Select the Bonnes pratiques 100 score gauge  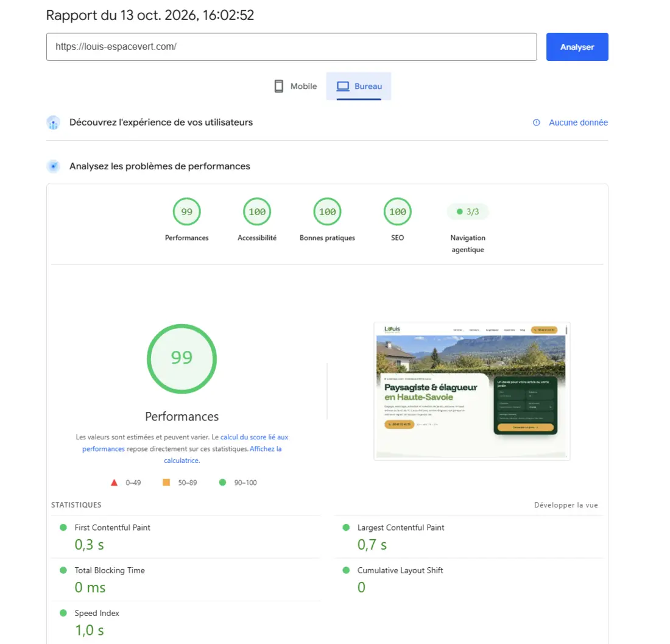[x=327, y=211]
